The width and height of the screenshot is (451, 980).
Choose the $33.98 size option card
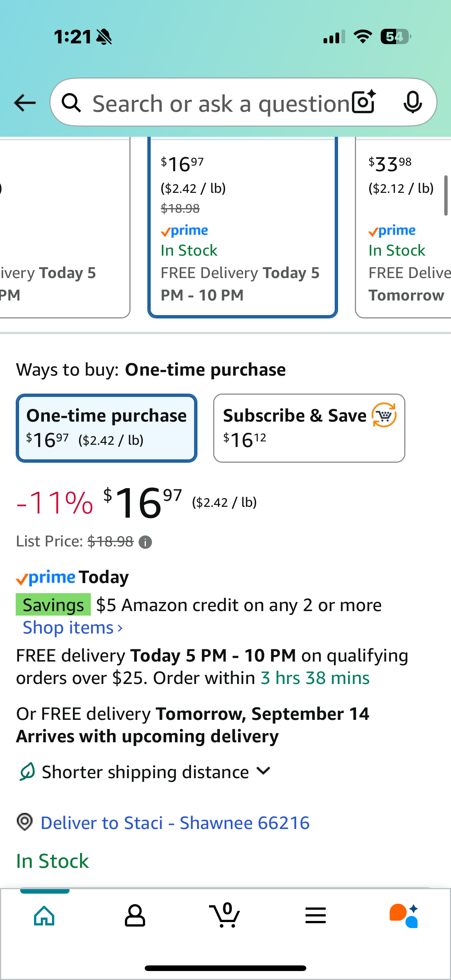click(x=403, y=228)
